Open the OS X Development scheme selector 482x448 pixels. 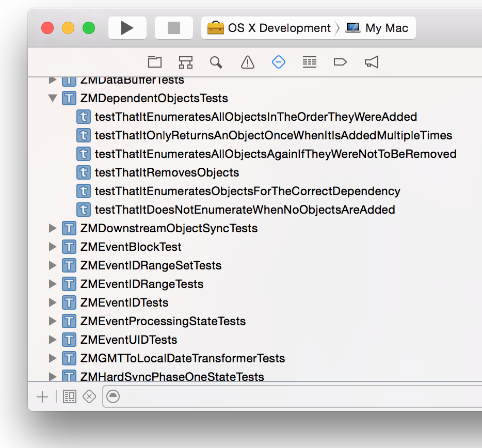click(269, 28)
